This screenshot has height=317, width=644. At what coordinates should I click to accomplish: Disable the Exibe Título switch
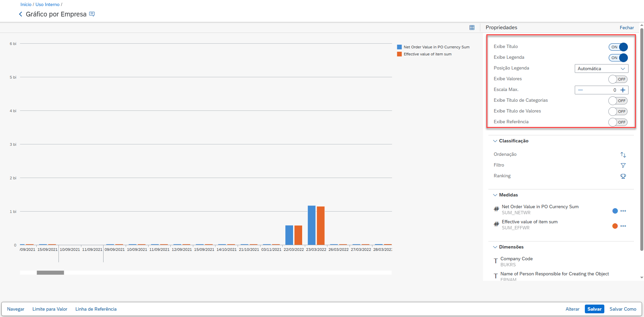[x=618, y=47]
